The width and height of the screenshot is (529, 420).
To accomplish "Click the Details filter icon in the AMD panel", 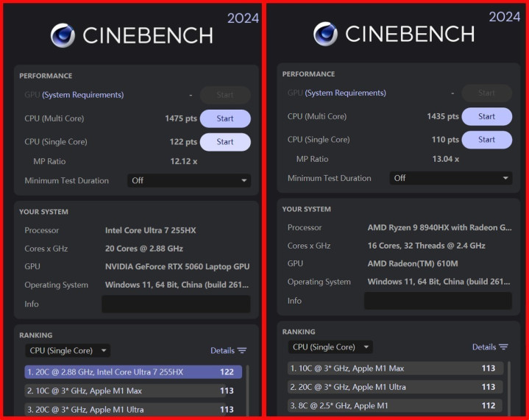I will click(x=504, y=347).
